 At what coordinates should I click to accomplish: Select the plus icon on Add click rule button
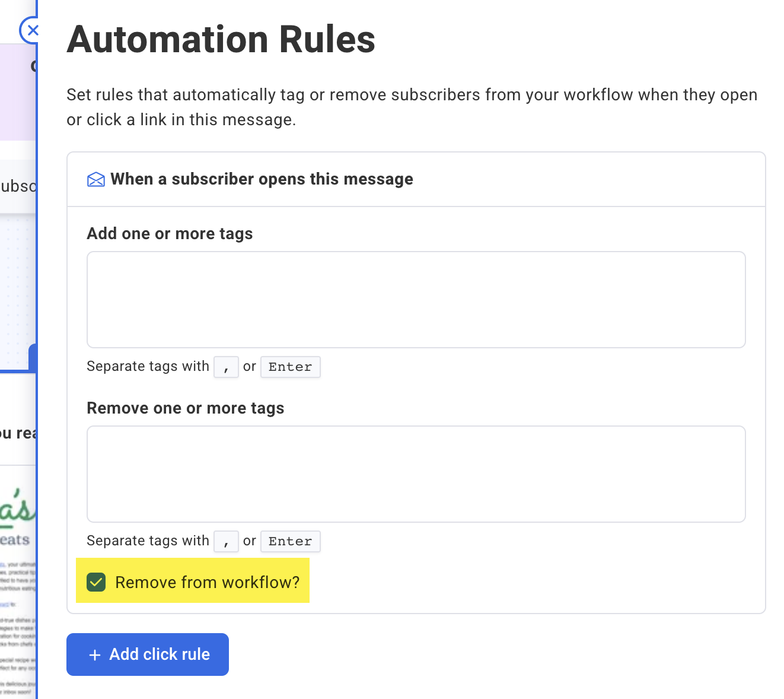pos(95,654)
